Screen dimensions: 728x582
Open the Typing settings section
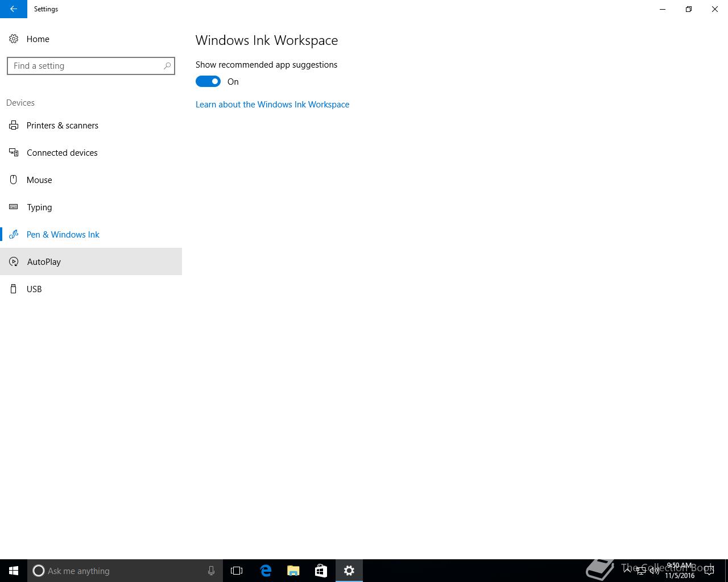click(91, 207)
